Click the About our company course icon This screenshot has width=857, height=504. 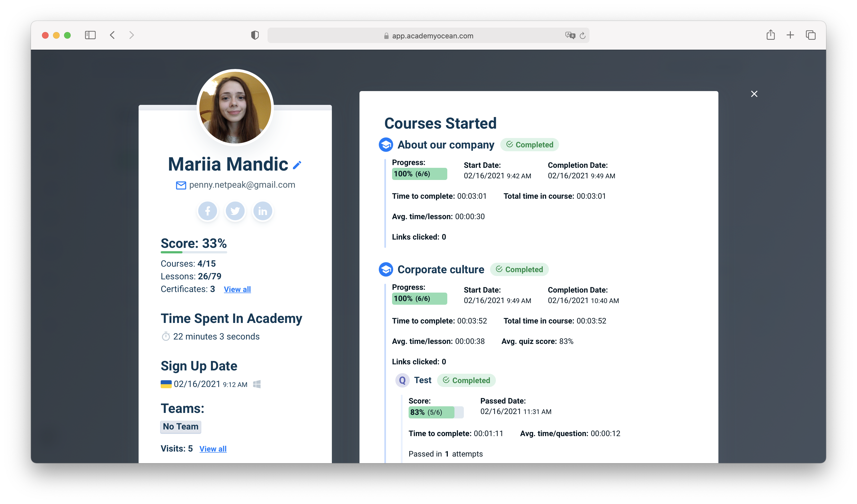pos(386,145)
